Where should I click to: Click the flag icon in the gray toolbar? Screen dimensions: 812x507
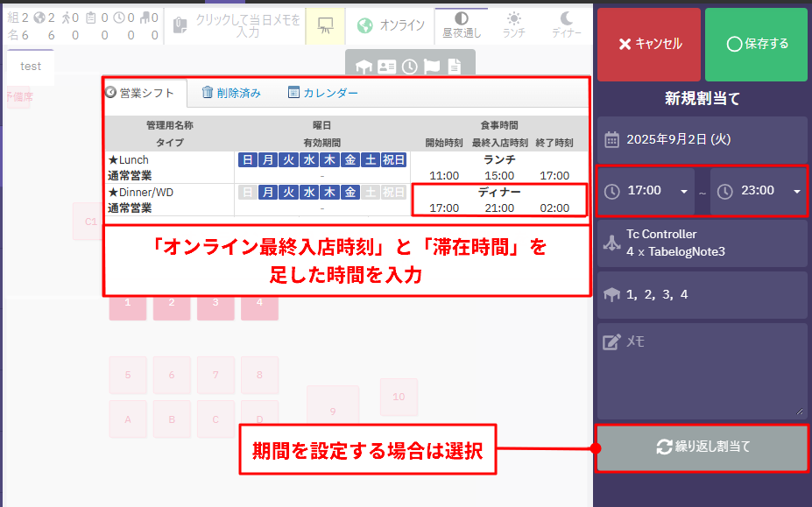click(x=432, y=66)
